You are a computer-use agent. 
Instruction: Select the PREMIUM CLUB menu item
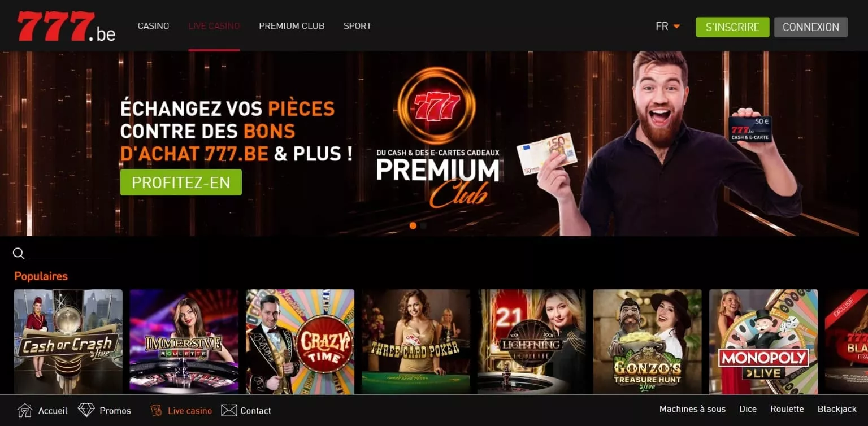[x=292, y=26]
